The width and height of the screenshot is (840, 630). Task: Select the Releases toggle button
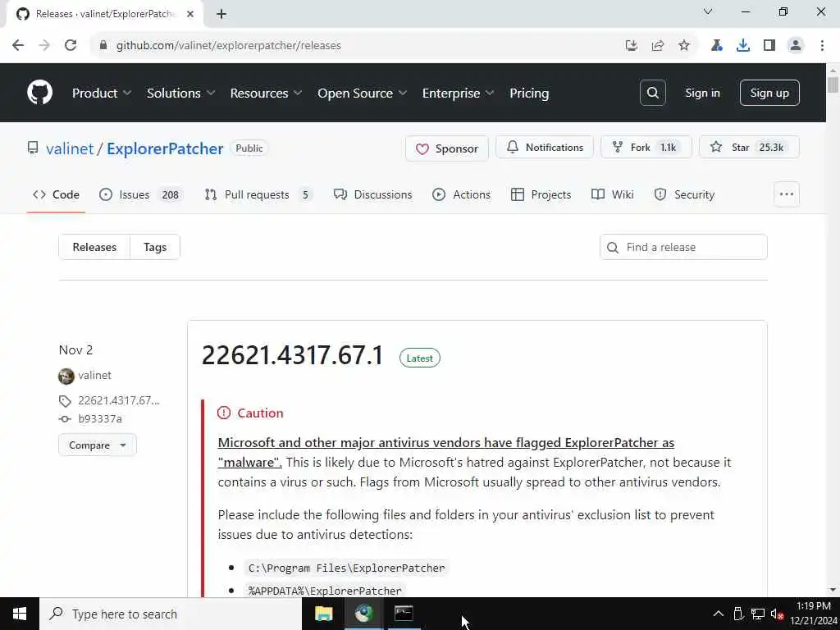tap(94, 247)
